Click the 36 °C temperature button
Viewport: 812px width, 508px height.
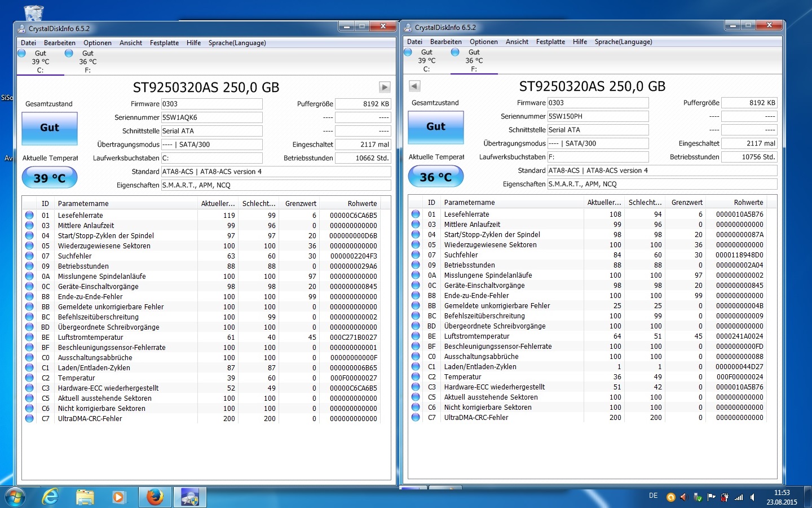click(x=436, y=177)
